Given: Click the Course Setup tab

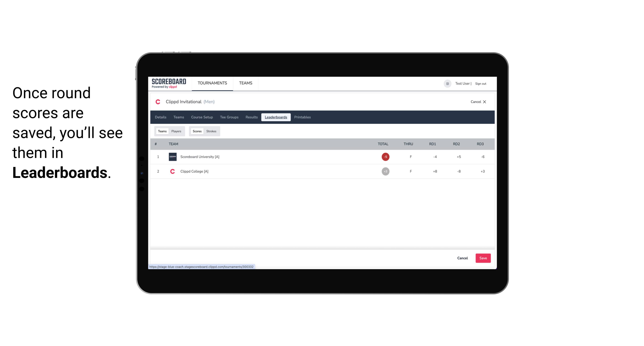Looking at the screenshot, I should 202,117.
